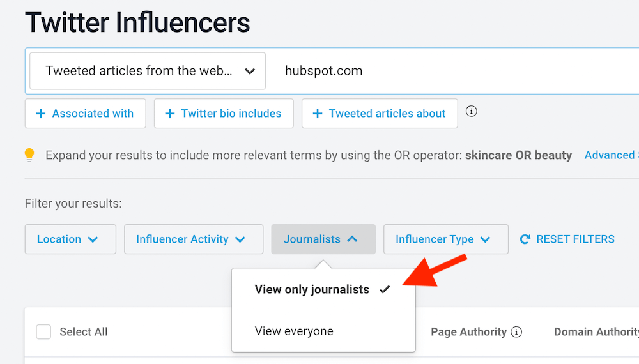Click the hubspot.com search field
Screen dimensions: 639x364
[447, 71]
